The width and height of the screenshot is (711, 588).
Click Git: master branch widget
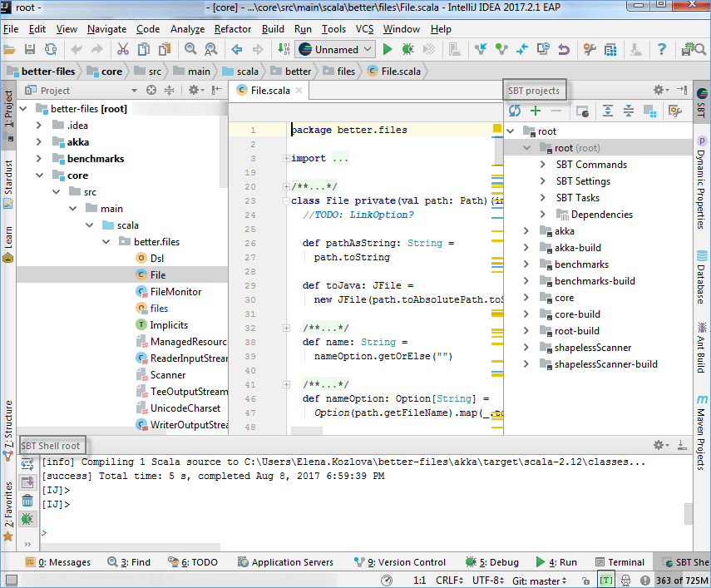coord(539,581)
